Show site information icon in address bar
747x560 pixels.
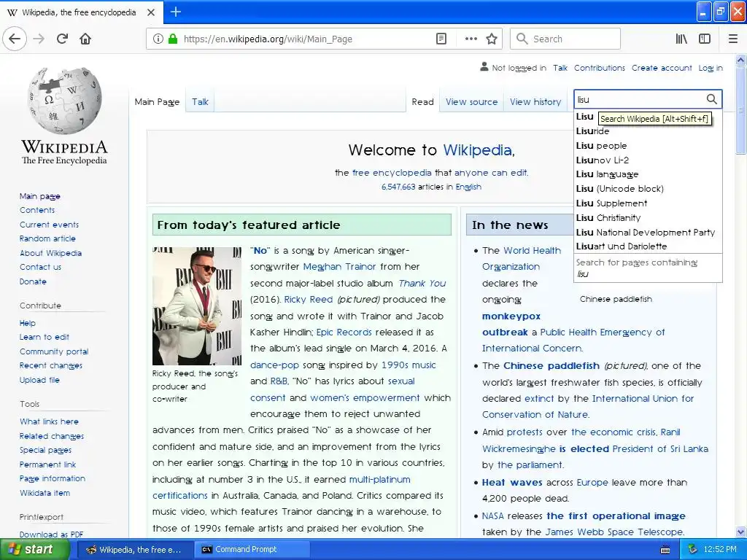click(x=158, y=39)
